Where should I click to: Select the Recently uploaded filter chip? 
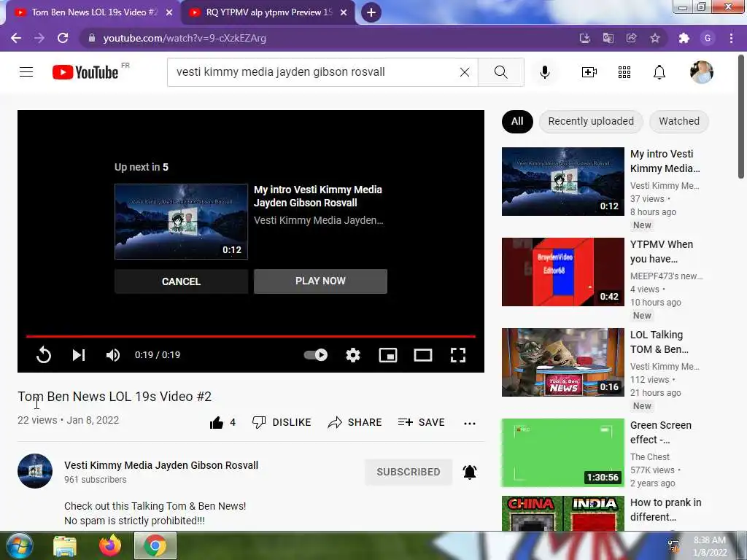[x=591, y=122]
